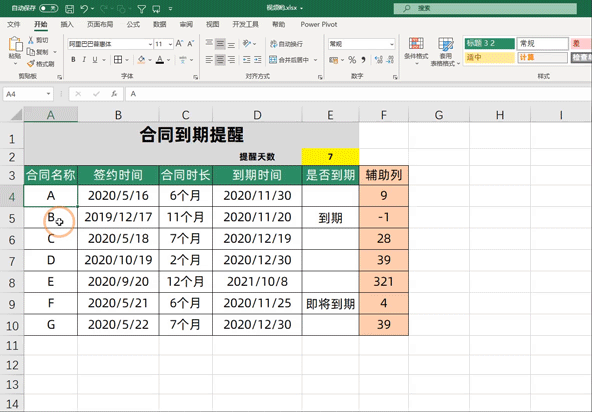Open Format as Table (套用表格格式) menu

[446, 51]
